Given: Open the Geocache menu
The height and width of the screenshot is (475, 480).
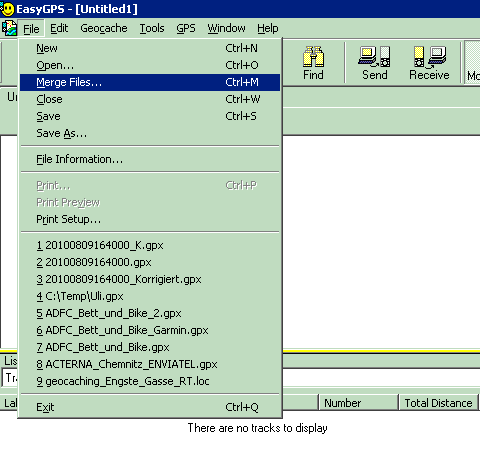Looking at the screenshot, I should pyautogui.click(x=104, y=28).
